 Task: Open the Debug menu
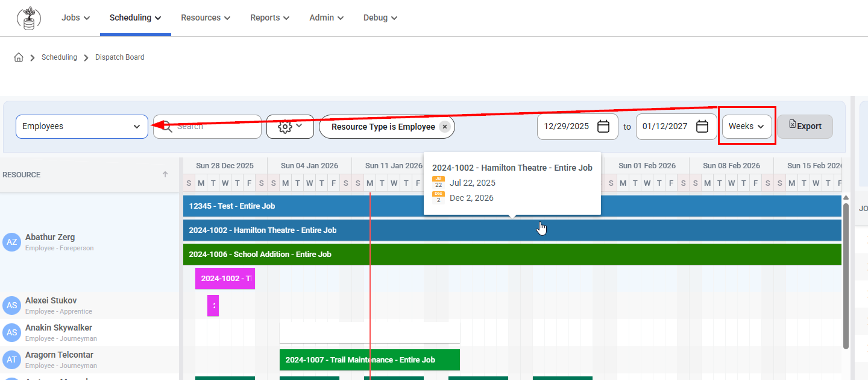point(380,18)
